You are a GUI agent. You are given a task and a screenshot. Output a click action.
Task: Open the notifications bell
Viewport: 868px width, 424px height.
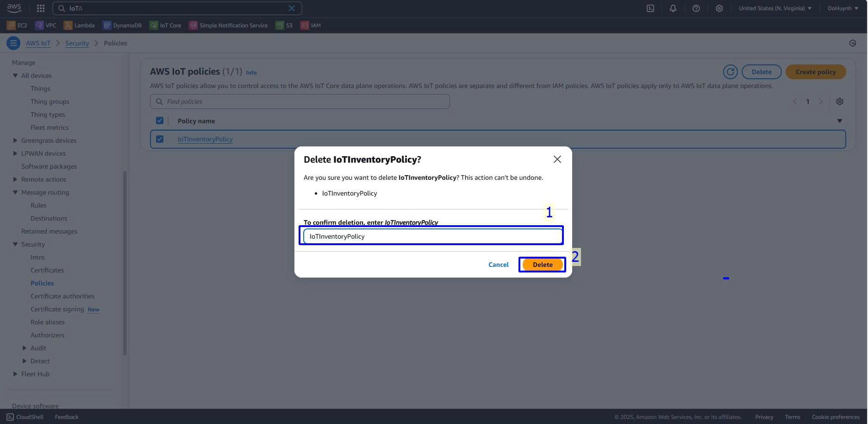point(673,8)
